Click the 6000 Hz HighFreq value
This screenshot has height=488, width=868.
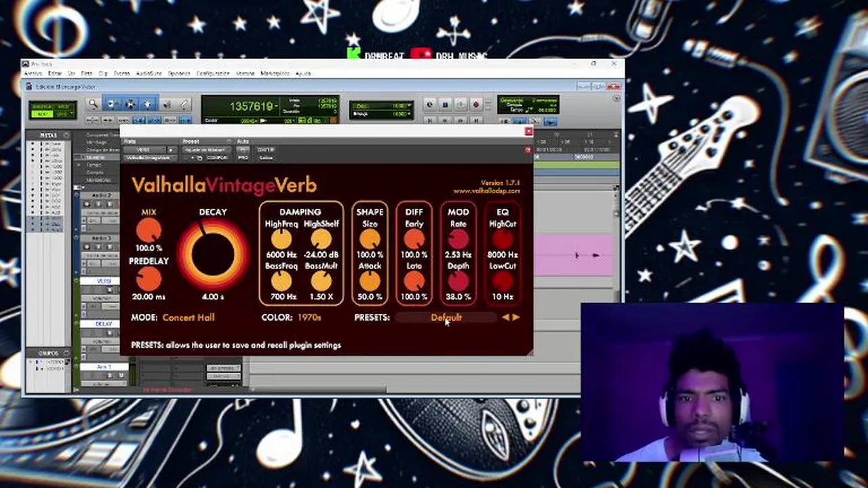(x=281, y=255)
